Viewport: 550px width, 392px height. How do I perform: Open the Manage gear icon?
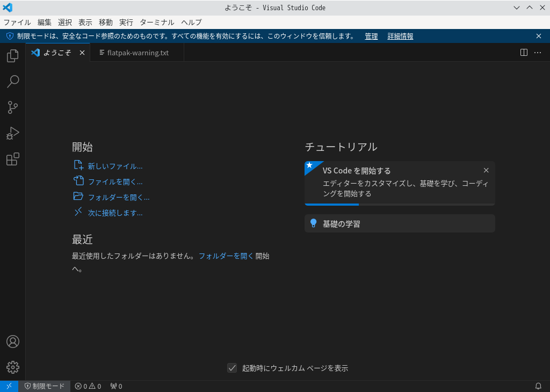coord(13,367)
